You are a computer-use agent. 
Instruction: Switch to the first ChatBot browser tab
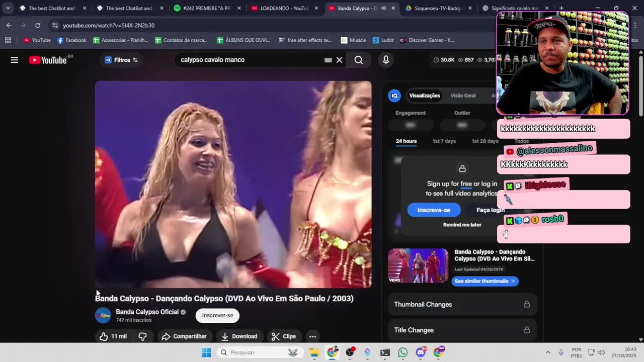click(51, 9)
